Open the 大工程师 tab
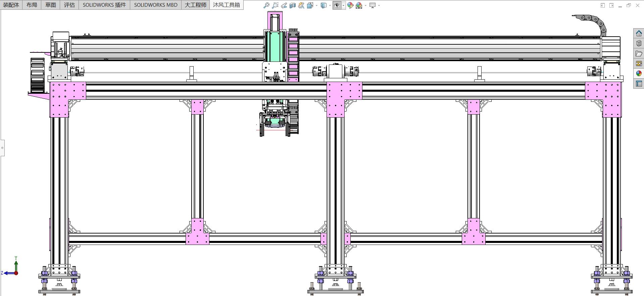644x296 pixels. point(196,5)
